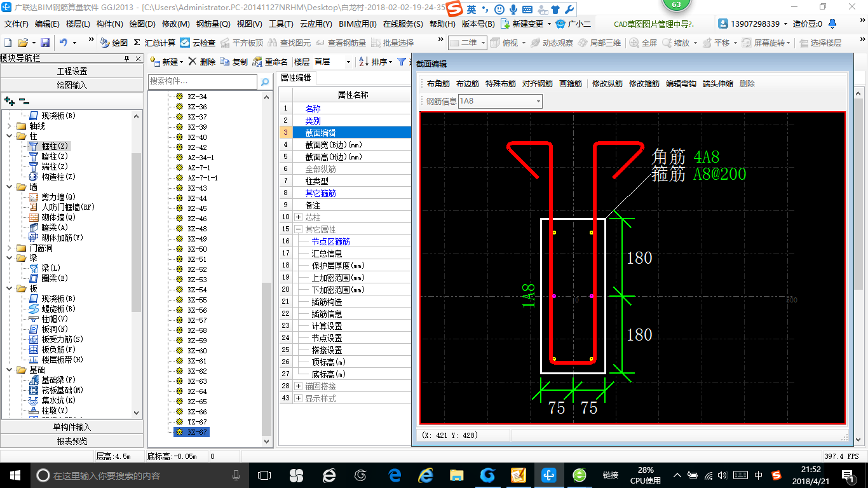Open the 楼层 首层 floor dropdown
Viewport: 868px width, 488px height.
tap(349, 62)
